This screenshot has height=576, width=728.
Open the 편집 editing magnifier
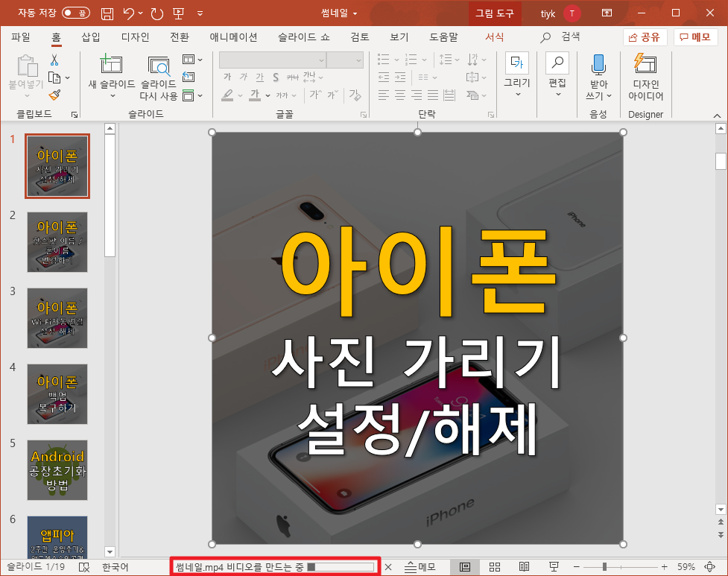pos(557,75)
